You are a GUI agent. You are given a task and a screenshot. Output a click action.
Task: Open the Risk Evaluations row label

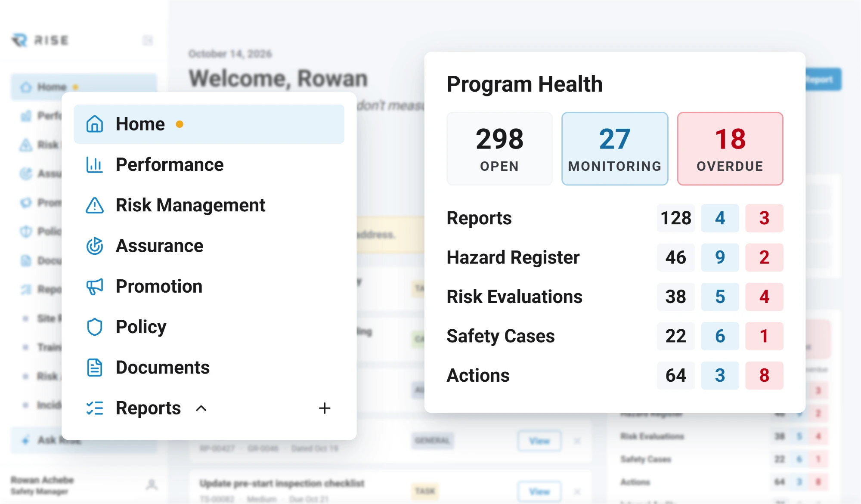click(514, 297)
